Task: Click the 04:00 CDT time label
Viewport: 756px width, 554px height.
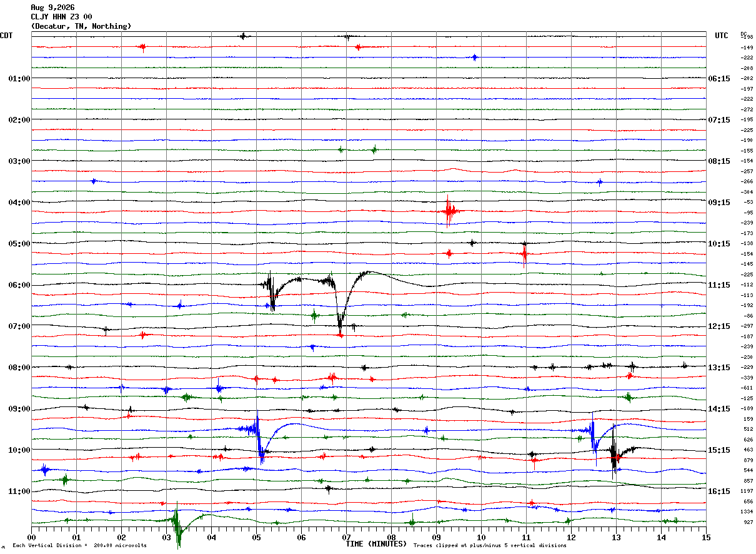Action: click(x=19, y=203)
